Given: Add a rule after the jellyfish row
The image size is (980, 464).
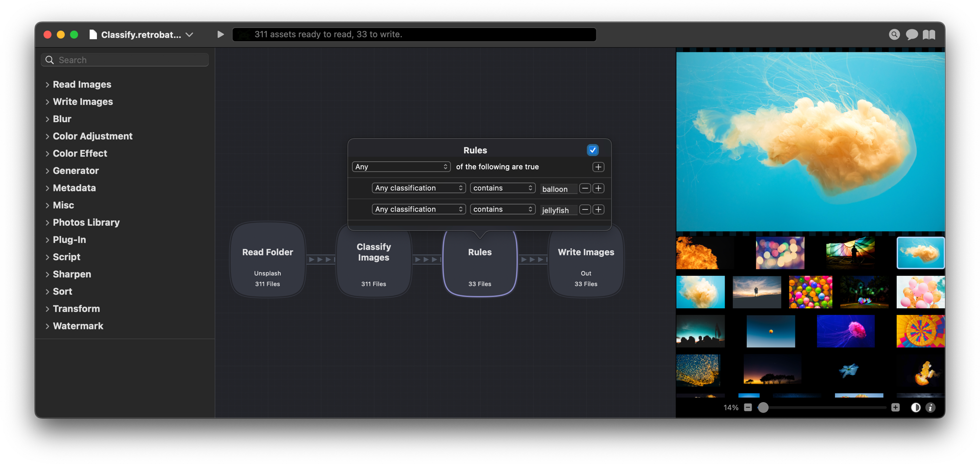Looking at the screenshot, I should coord(598,210).
